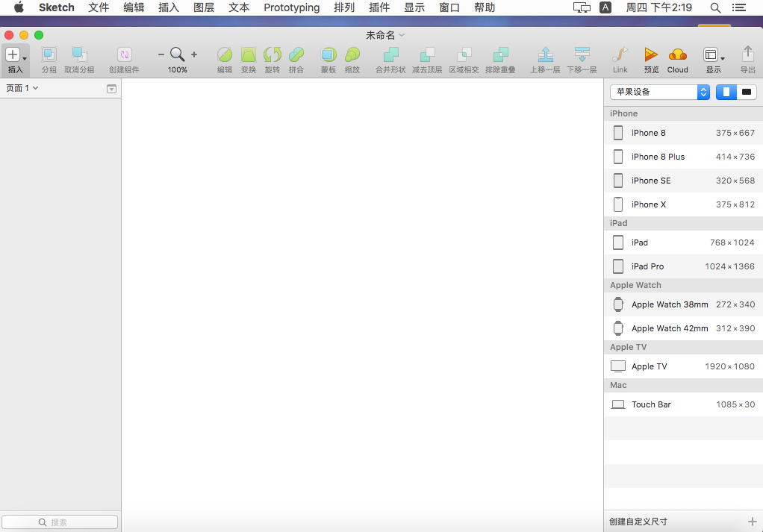This screenshot has height=532, width=763.
Task: Select the iPad Pro artboard preset
Action: click(683, 266)
